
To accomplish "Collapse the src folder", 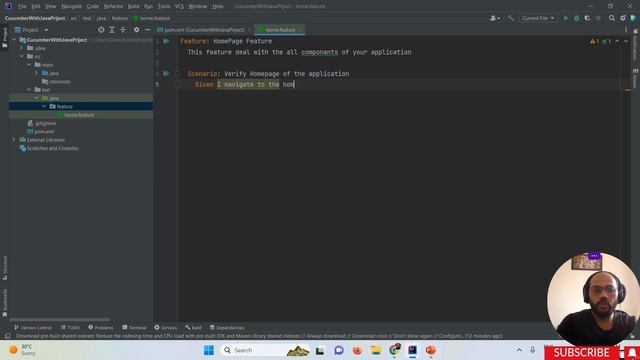I will coord(22,56).
